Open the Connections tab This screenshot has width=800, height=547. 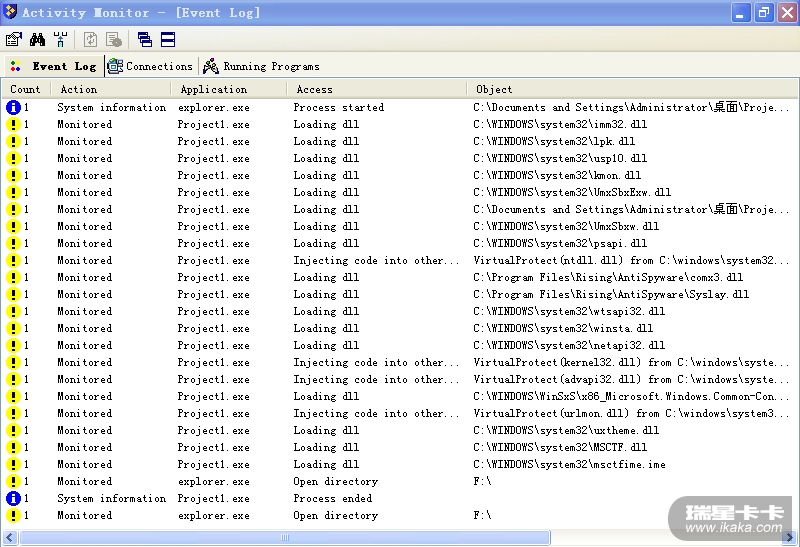pos(150,66)
